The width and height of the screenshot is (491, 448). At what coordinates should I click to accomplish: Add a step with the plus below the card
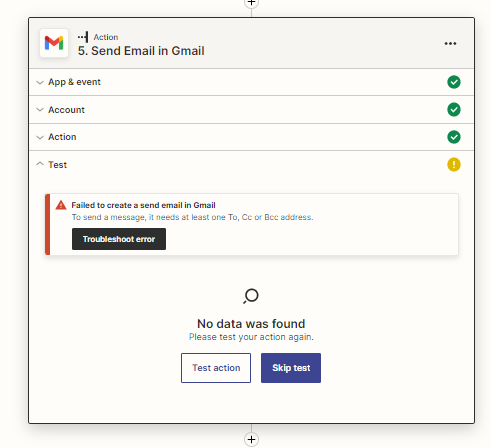251,439
